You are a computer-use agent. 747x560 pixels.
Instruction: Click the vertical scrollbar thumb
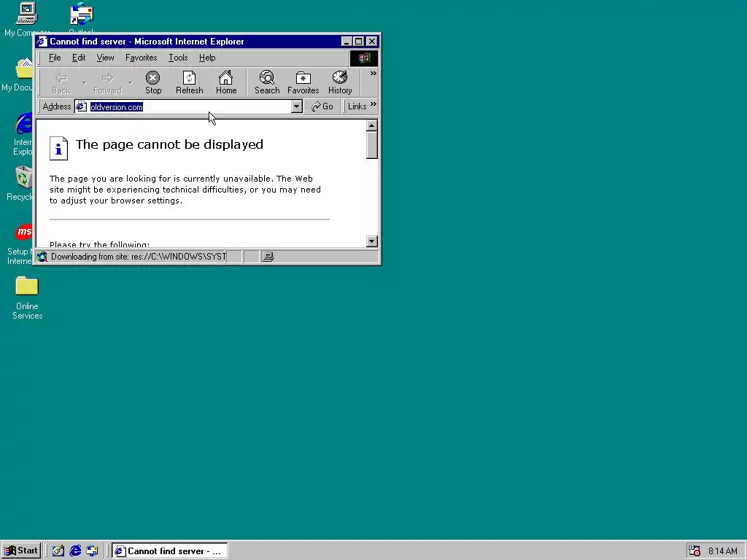coord(371,145)
